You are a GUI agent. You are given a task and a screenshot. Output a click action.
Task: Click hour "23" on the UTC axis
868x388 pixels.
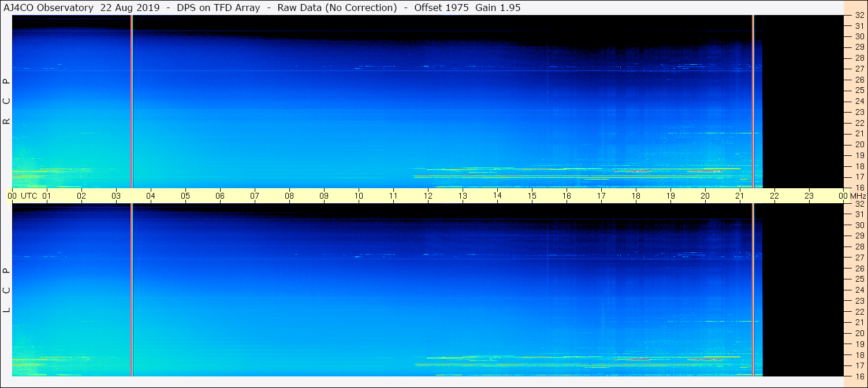point(809,196)
